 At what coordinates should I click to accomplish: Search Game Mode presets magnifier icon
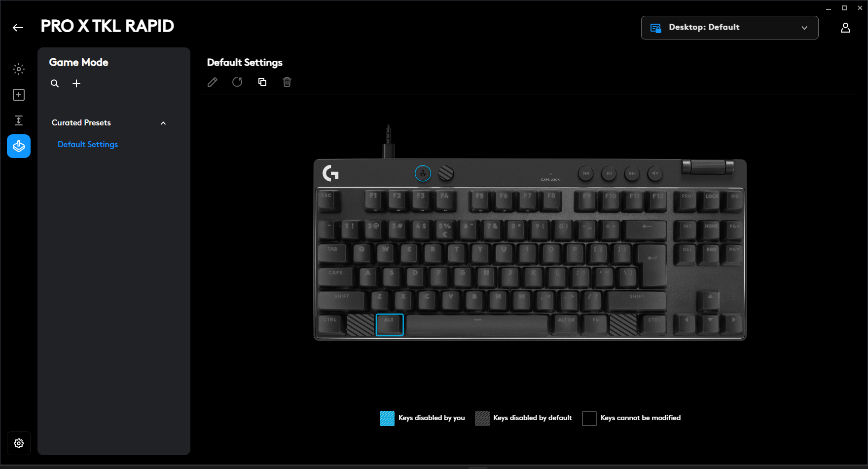pos(55,83)
